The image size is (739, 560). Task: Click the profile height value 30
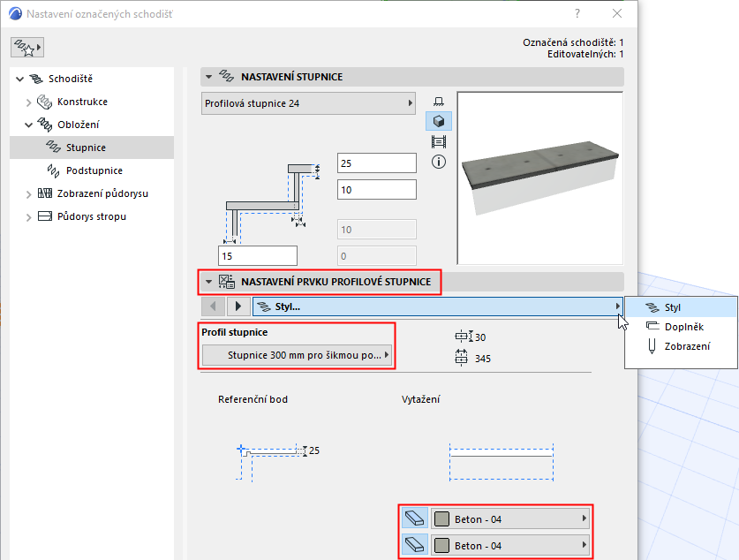[480, 337]
